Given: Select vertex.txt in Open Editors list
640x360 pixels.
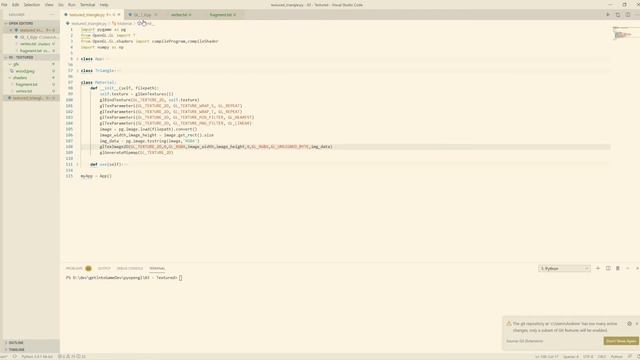Looking at the screenshot, I should pyautogui.click(x=31, y=44).
